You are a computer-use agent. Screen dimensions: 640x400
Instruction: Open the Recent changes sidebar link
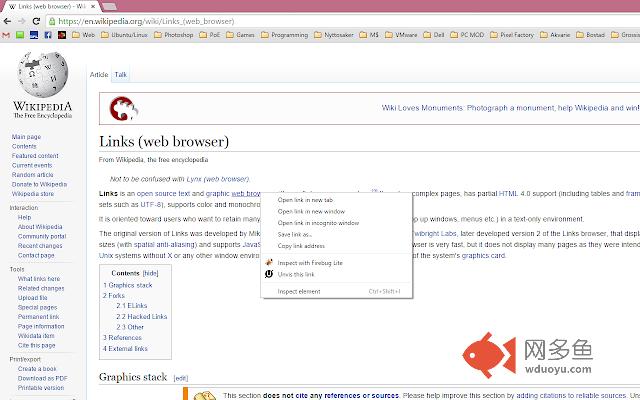click(40, 246)
